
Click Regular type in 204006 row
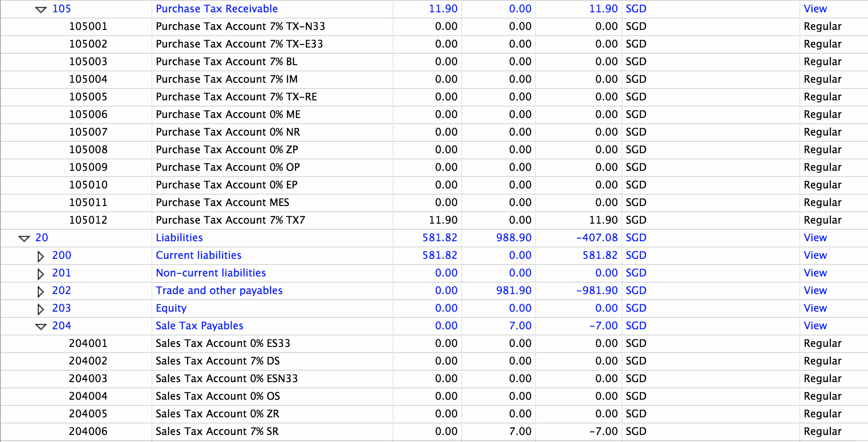click(822, 431)
